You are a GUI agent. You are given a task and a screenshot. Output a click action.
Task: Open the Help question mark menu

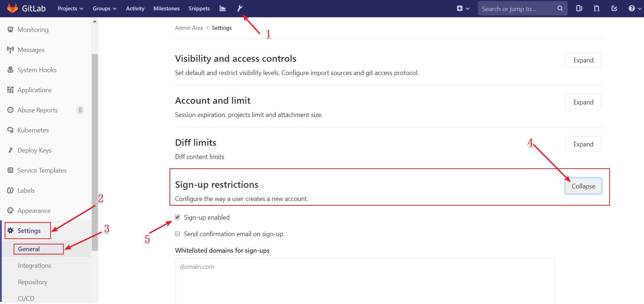(x=634, y=8)
